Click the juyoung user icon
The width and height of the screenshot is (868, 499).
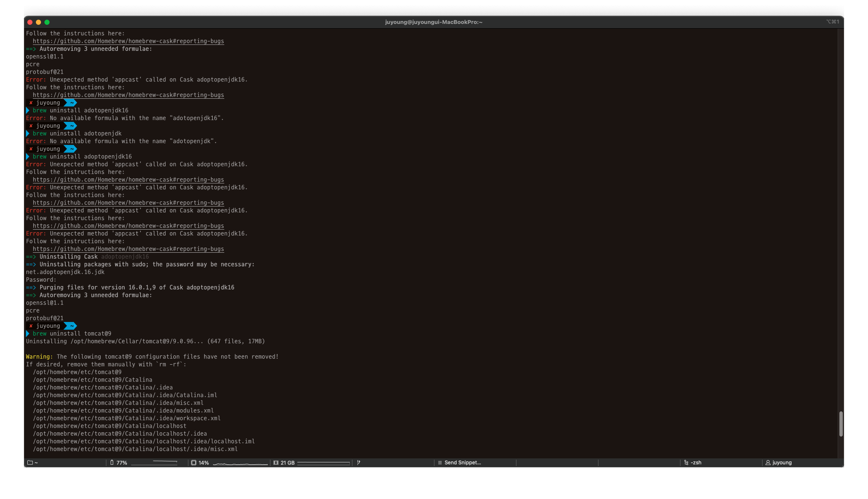click(768, 463)
